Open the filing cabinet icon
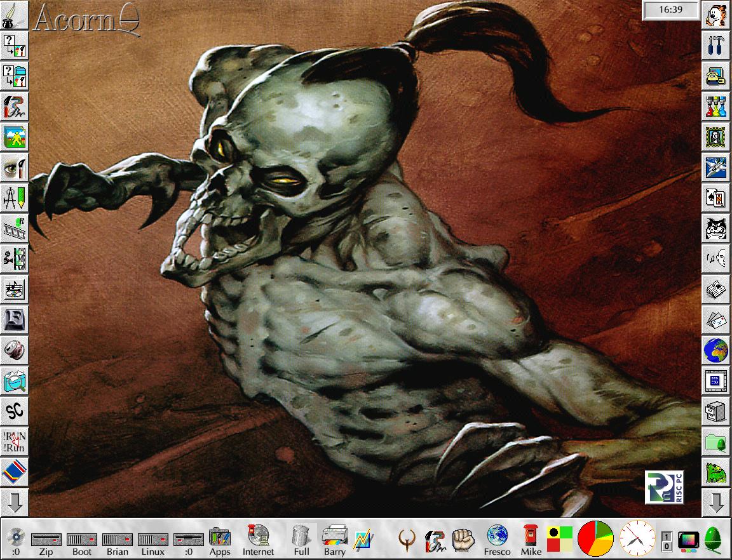 715,411
